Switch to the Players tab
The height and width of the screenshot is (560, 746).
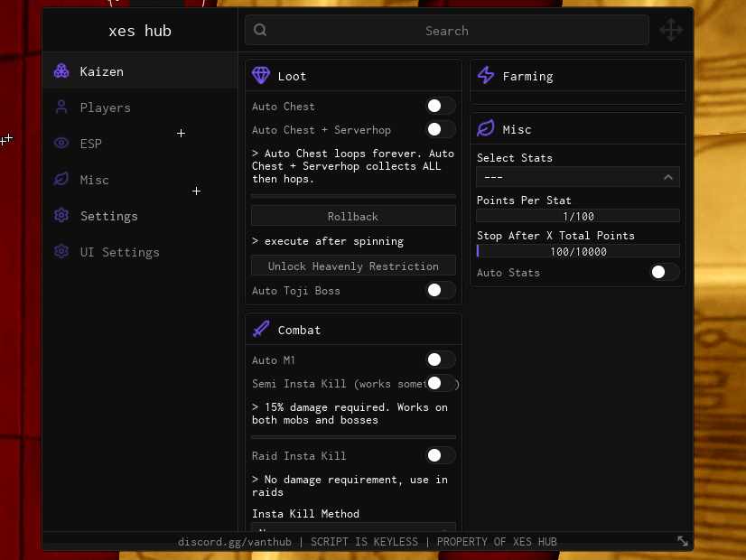(x=140, y=107)
